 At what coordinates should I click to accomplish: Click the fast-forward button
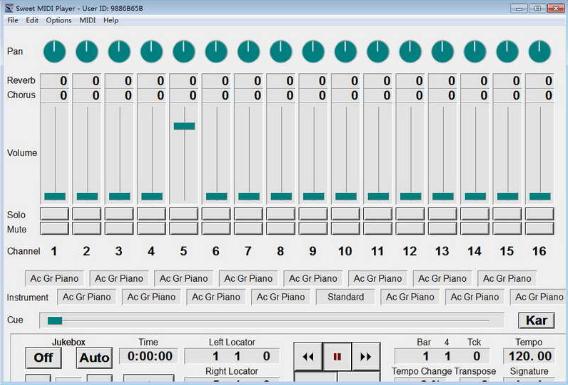366,357
